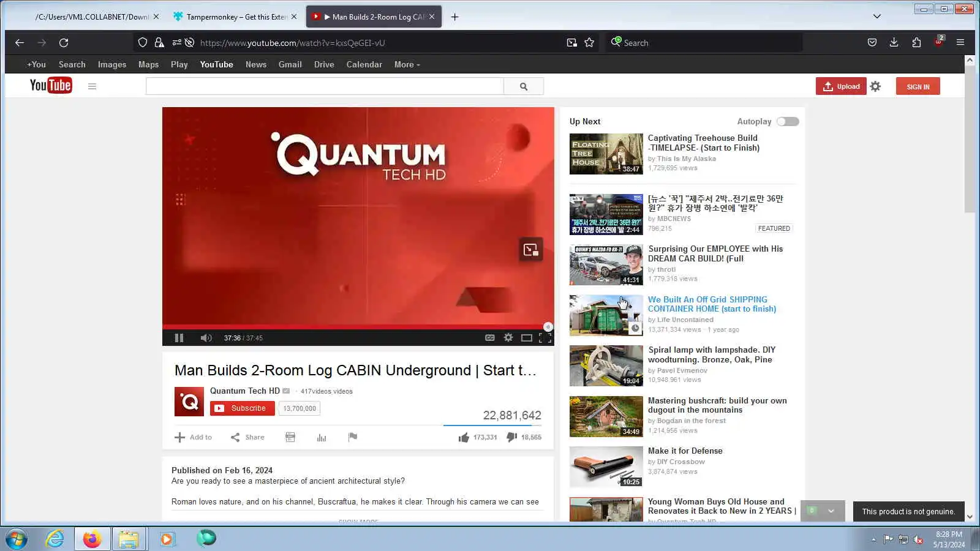
Task: Open Images in the Google bar
Action: (112, 64)
